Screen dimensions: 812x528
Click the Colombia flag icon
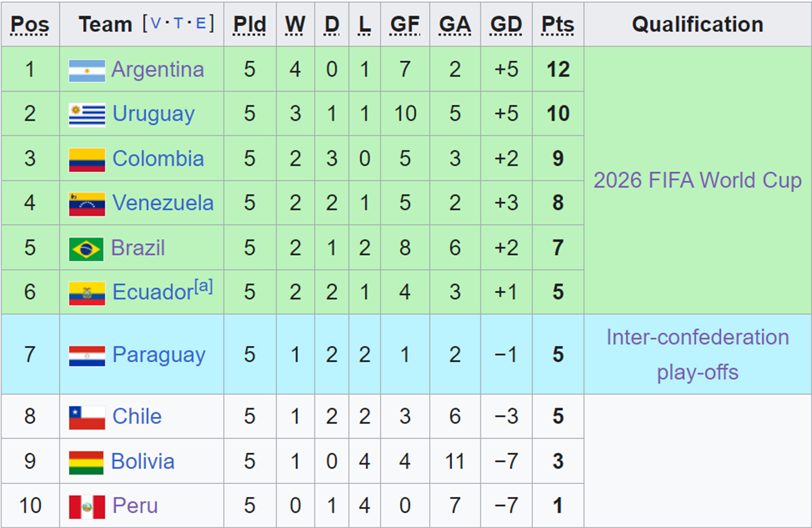click(x=87, y=160)
